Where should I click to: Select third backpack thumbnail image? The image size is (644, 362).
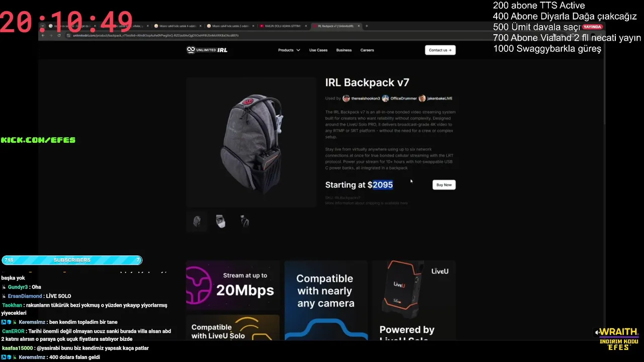[244, 221]
